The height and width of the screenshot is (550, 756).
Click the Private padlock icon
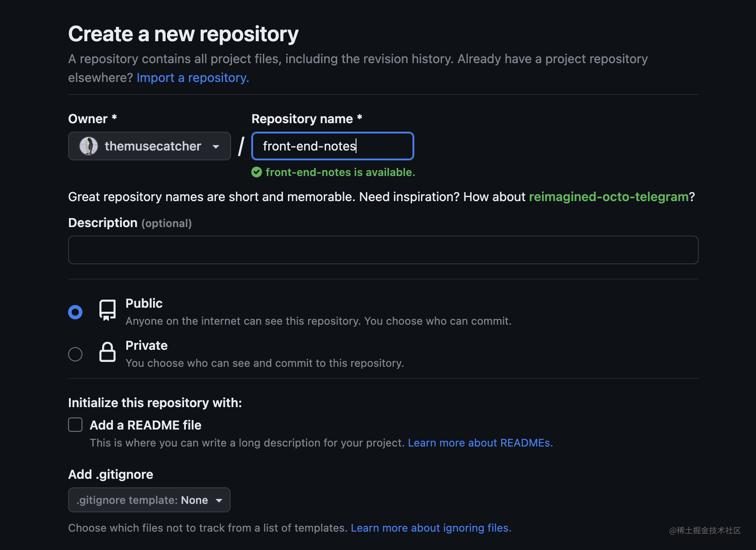(x=107, y=352)
